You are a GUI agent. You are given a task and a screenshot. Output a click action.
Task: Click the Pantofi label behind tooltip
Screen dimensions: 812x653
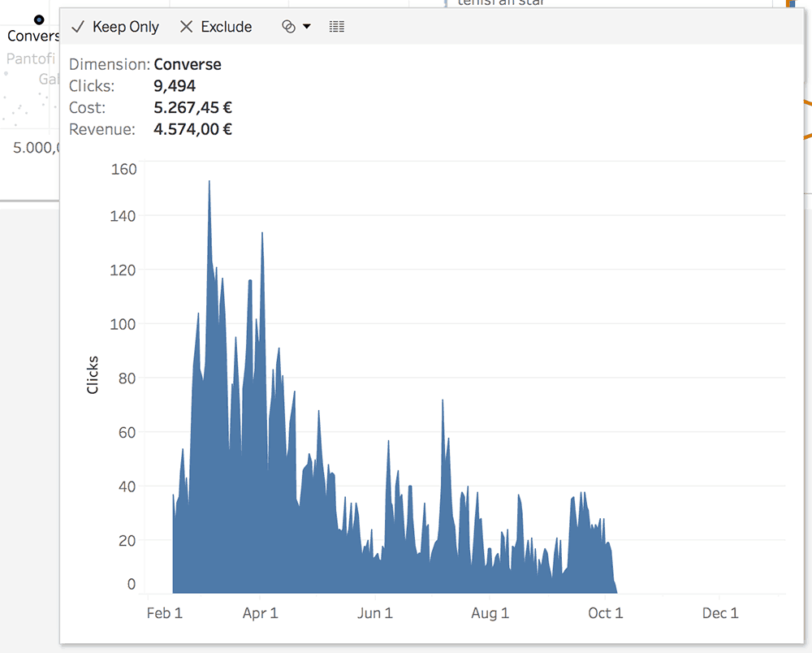tap(31, 58)
